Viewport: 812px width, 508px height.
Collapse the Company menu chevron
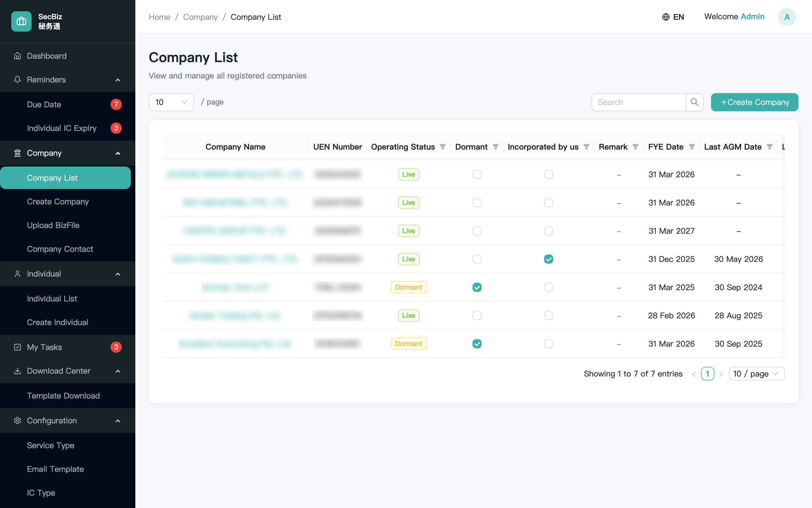pyautogui.click(x=118, y=153)
